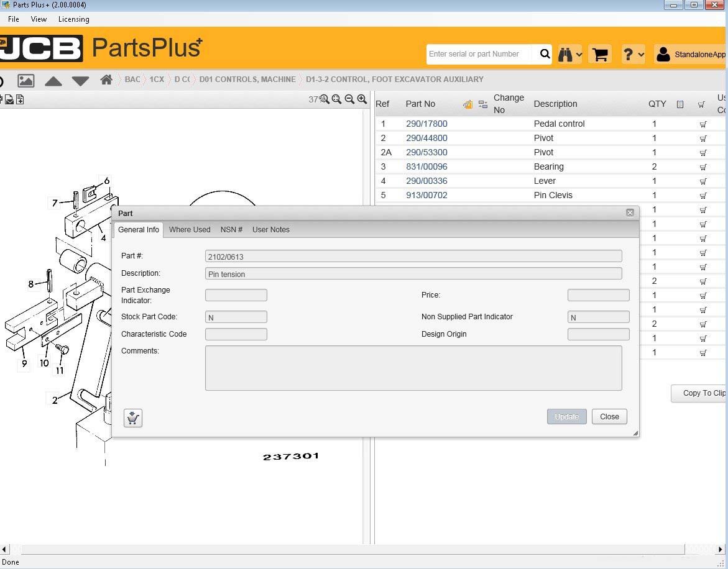This screenshot has height=569, width=728.
Task: Go to previous page with up arrow
Action: (53, 81)
